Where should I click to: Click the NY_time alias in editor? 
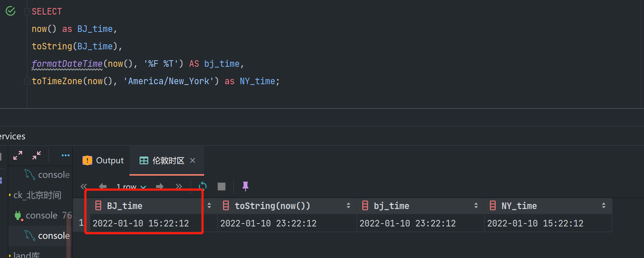tap(257, 81)
